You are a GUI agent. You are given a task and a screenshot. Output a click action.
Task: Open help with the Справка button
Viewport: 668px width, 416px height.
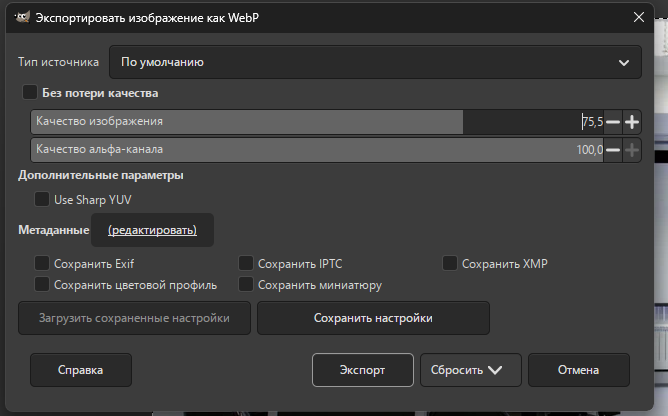coord(81,370)
